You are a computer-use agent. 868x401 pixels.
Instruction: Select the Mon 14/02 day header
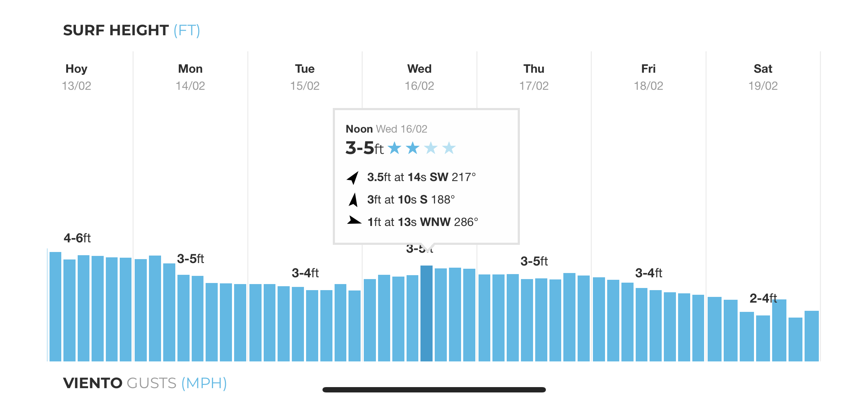(190, 77)
